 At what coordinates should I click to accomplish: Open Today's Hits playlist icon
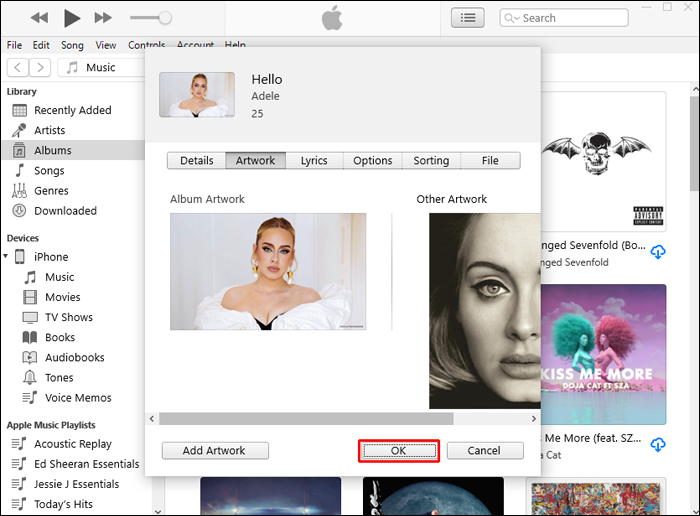point(19,504)
